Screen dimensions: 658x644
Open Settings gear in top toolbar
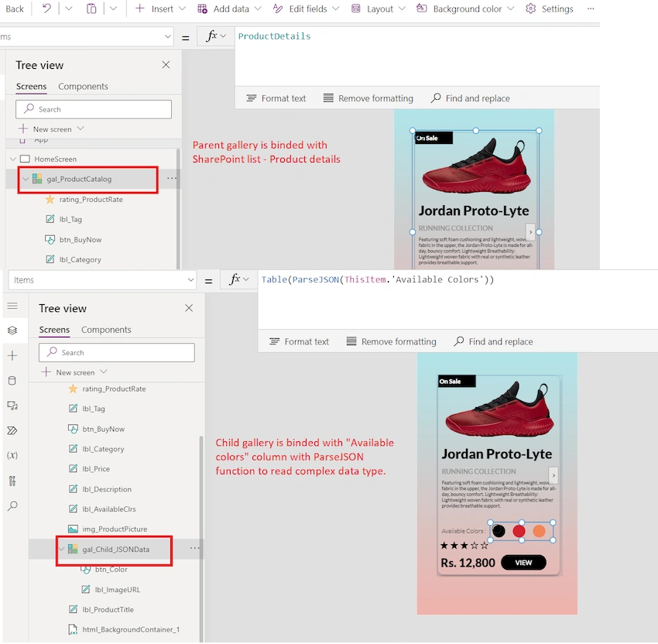click(x=550, y=9)
